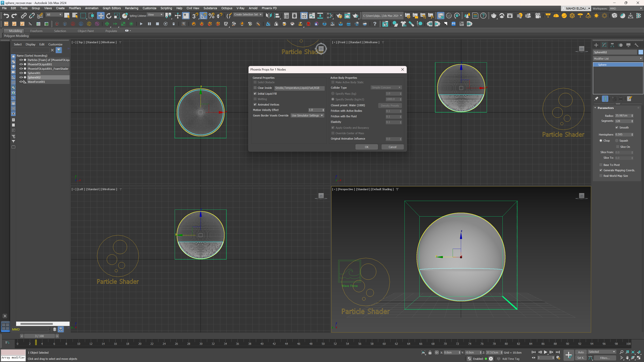
Task: Click the Undo arrow icon
Action: point(6,16)
